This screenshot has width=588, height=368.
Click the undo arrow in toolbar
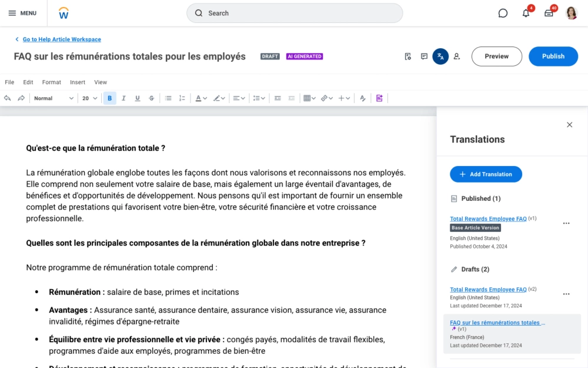(8, 98)
